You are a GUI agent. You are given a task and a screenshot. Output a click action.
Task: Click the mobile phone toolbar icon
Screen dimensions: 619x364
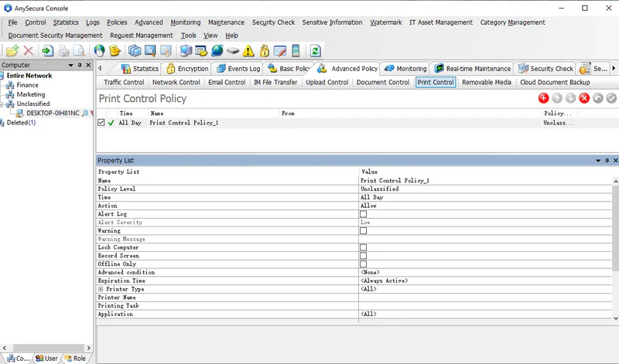click(x=296, y=50)
